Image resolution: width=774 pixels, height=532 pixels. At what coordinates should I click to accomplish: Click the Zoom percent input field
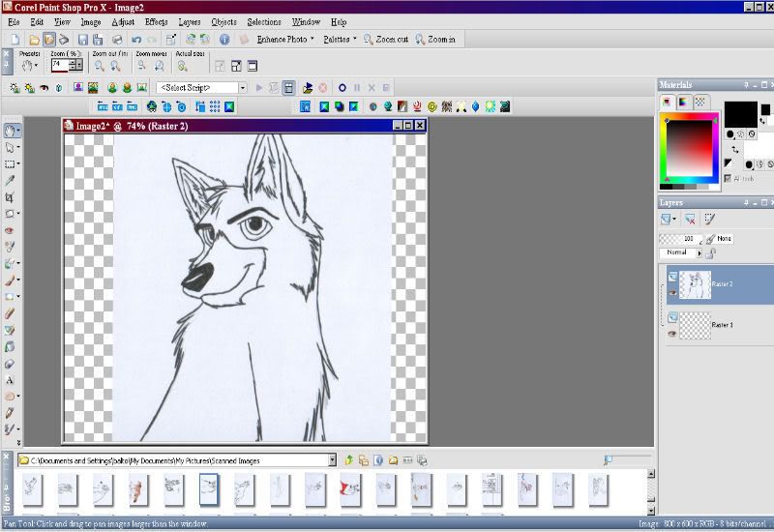pos(60,65)
